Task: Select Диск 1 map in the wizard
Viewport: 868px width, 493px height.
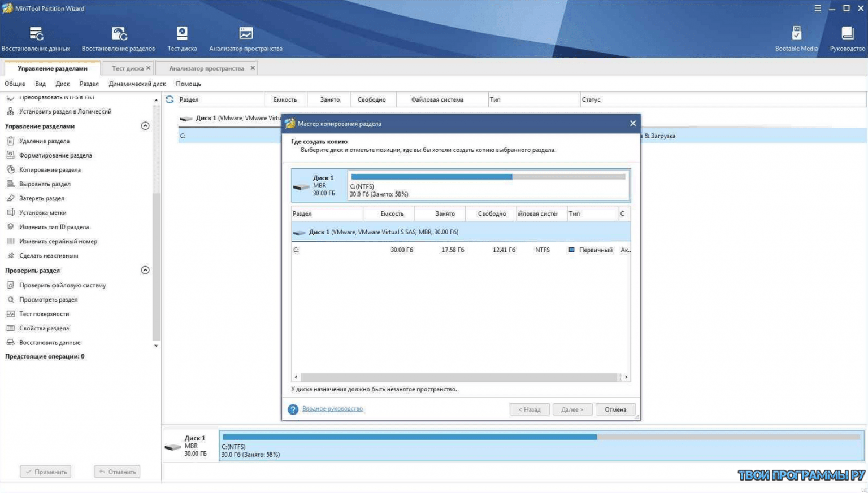Action: pyautogui.click(x=461, y=185)
